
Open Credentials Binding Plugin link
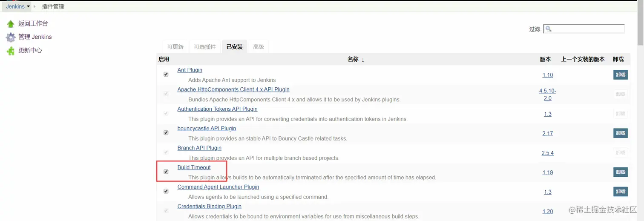point(210,207)
